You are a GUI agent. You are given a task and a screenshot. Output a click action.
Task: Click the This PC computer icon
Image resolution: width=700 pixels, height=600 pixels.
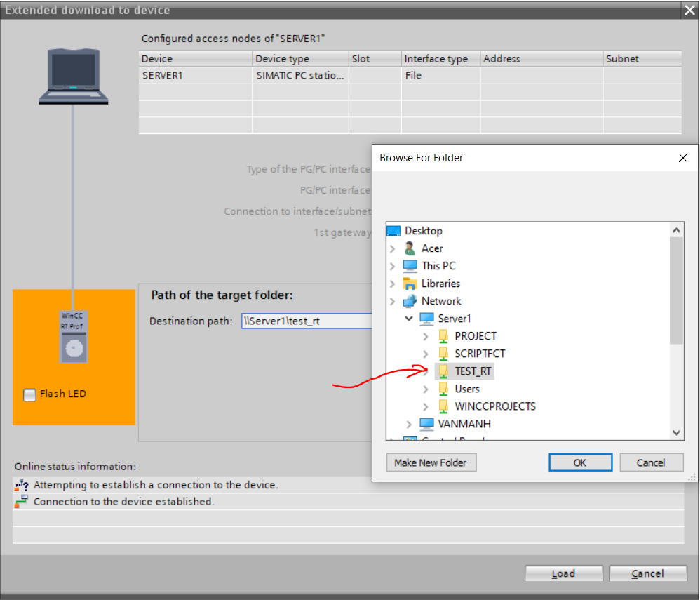tap(410, 266)
